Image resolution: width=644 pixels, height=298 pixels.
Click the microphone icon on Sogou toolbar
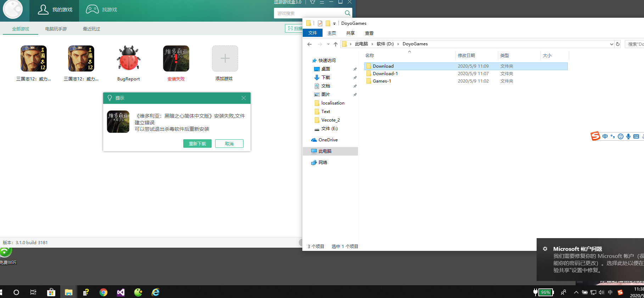(x=628, y=136)
